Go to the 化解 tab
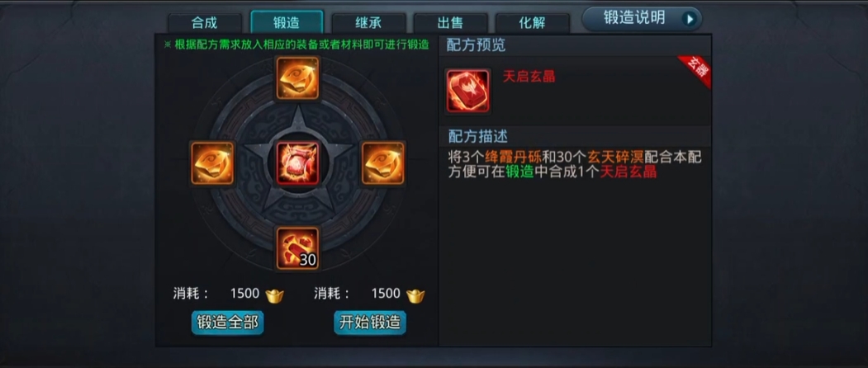Viewport: 868px width, 368px height. 533,23
